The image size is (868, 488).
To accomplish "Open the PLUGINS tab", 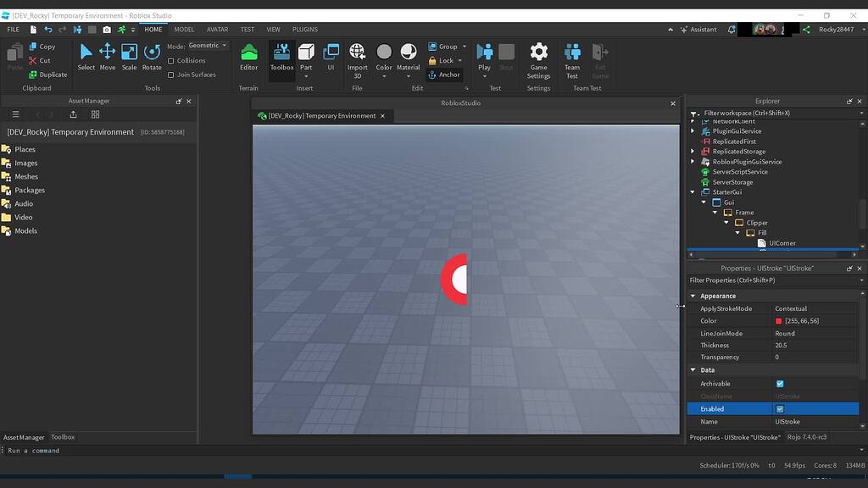I will (304, 29).
